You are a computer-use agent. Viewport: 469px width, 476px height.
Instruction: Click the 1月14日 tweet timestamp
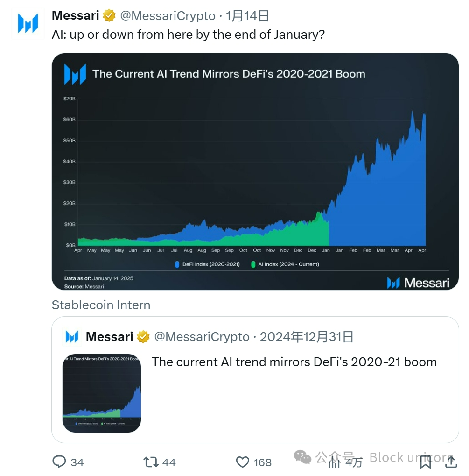(247, 15)
